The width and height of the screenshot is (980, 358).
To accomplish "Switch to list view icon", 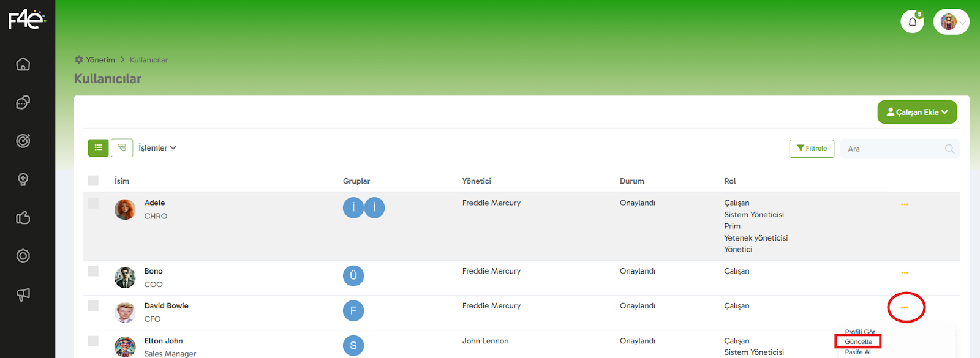I will pyautogui.click(x=99, y=147).
